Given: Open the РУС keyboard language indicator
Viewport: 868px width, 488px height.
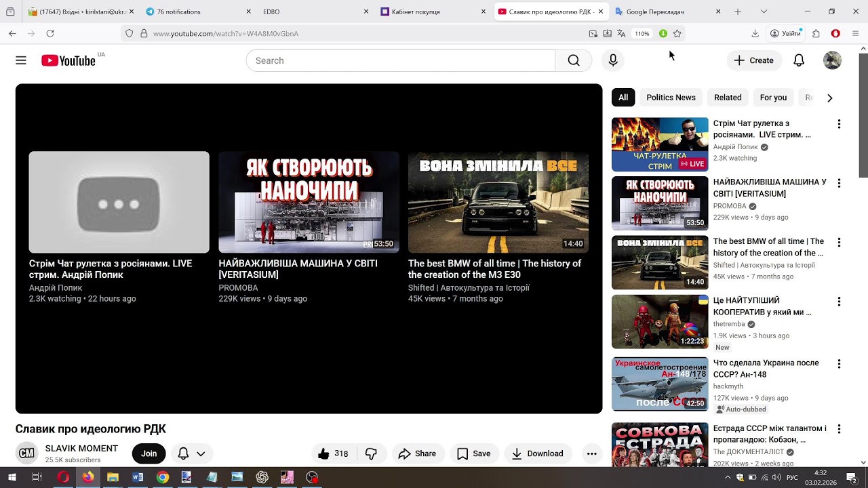Looking at the screenshot, I should point(792,477).
